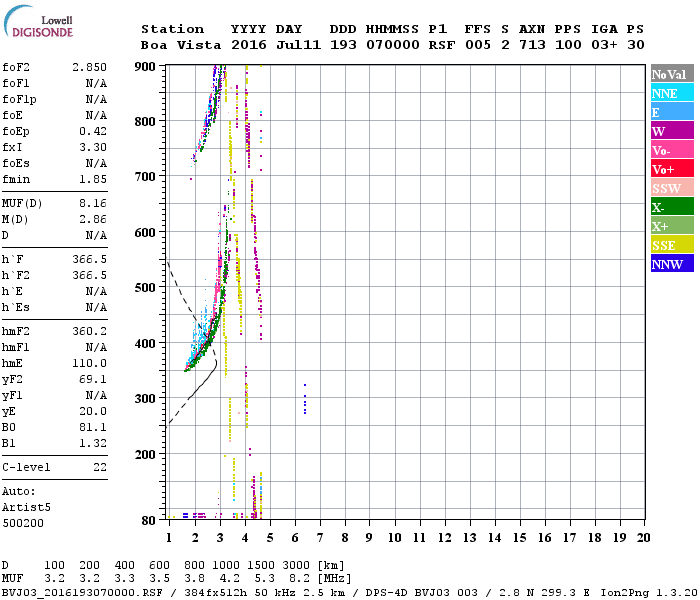Viewport: 700px width, 600px height.
Task: Select the SSW salmon legend swatch
Action: 672,188
